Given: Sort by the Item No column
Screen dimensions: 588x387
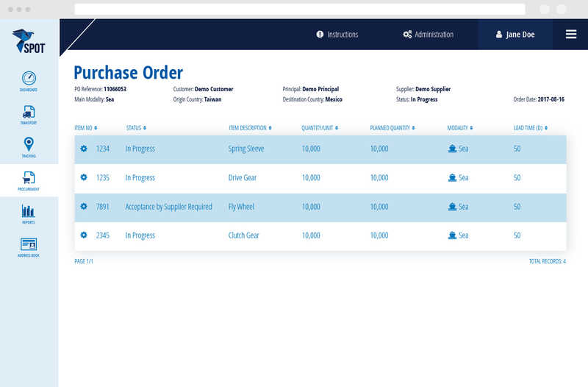Looking at the screenshot, I should coord(85,128).
